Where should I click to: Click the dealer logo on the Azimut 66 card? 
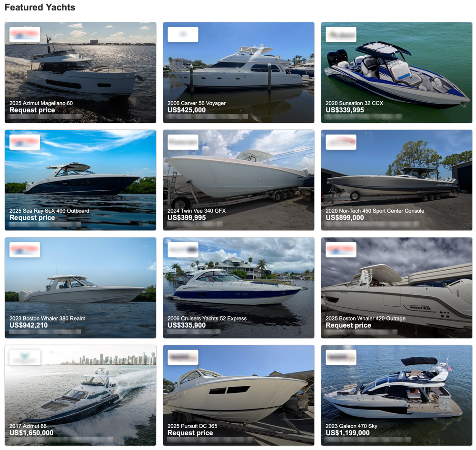[25, 357]
